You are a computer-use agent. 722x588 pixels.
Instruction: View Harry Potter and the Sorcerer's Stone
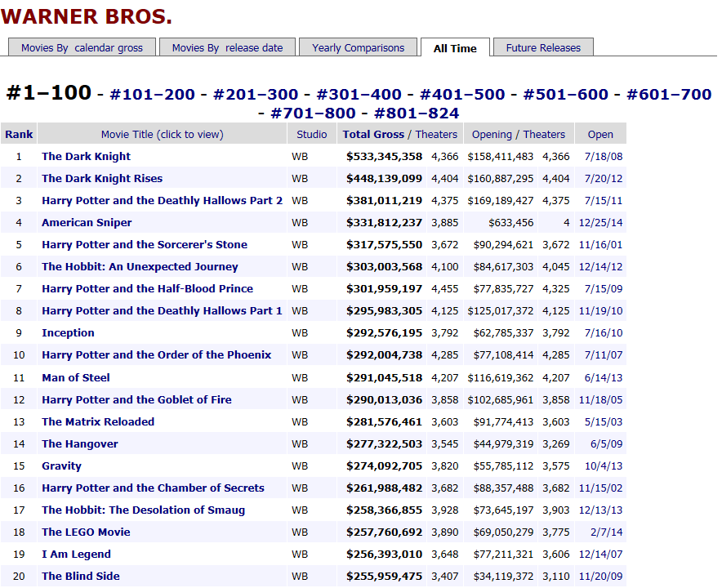tap(145, 244)
